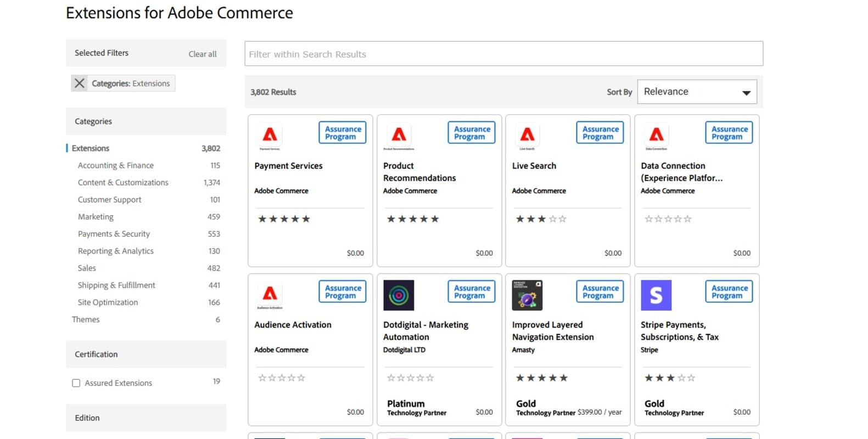Click Assurance Program badge on Improved Layered Navigation card
Screen dimensions: 868x439
600,291
